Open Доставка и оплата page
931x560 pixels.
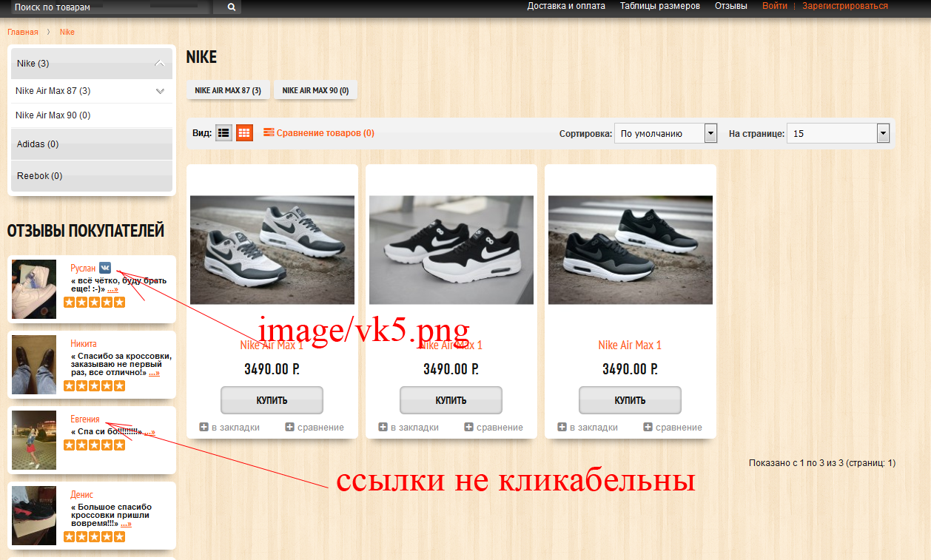tap(566, 6)
